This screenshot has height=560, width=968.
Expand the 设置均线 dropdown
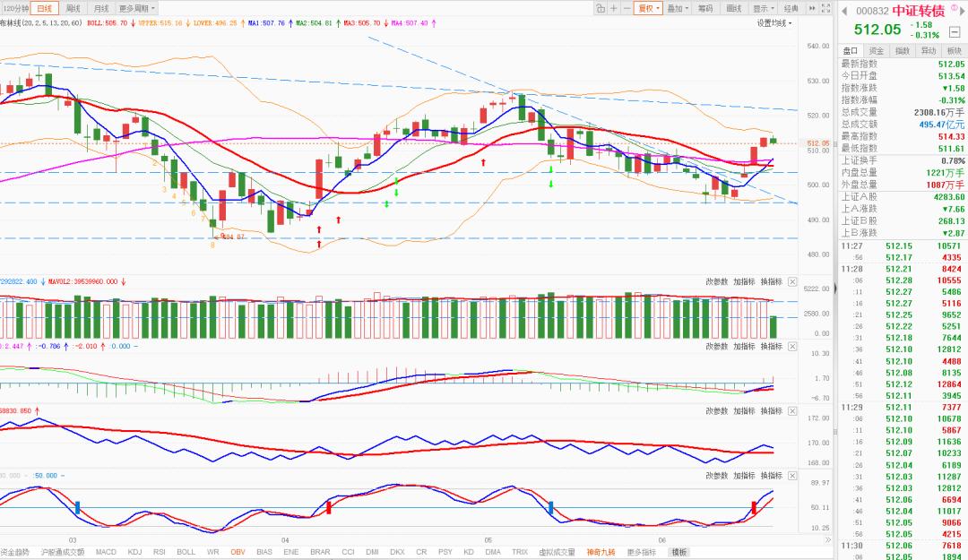point(774,22)
